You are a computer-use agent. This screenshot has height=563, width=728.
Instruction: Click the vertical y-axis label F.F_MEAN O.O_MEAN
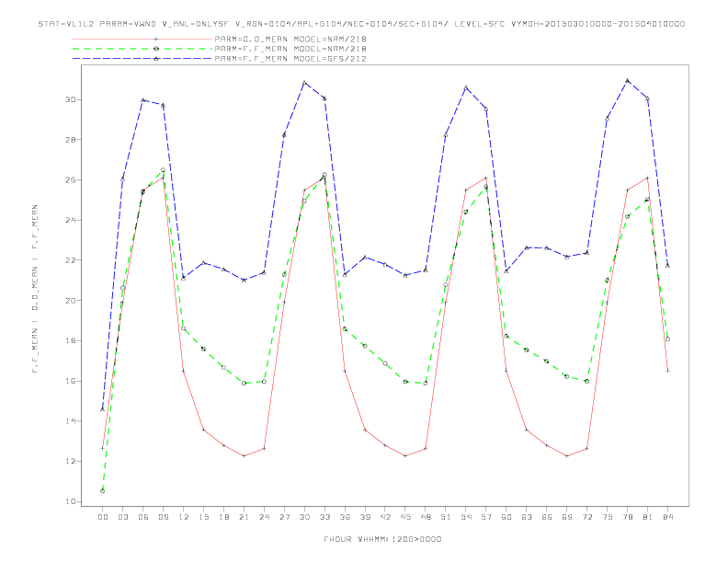[x=35, y=289]
